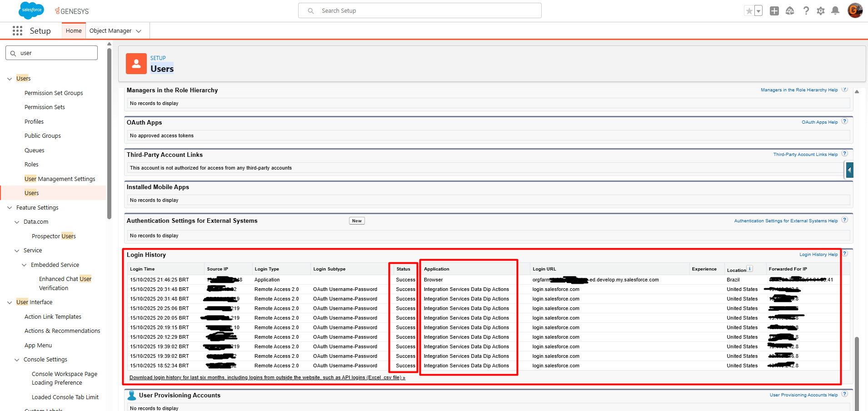Open the favorites list dropdown arrow
Viewport: 868px width, 411px height.
click(758, 11)
